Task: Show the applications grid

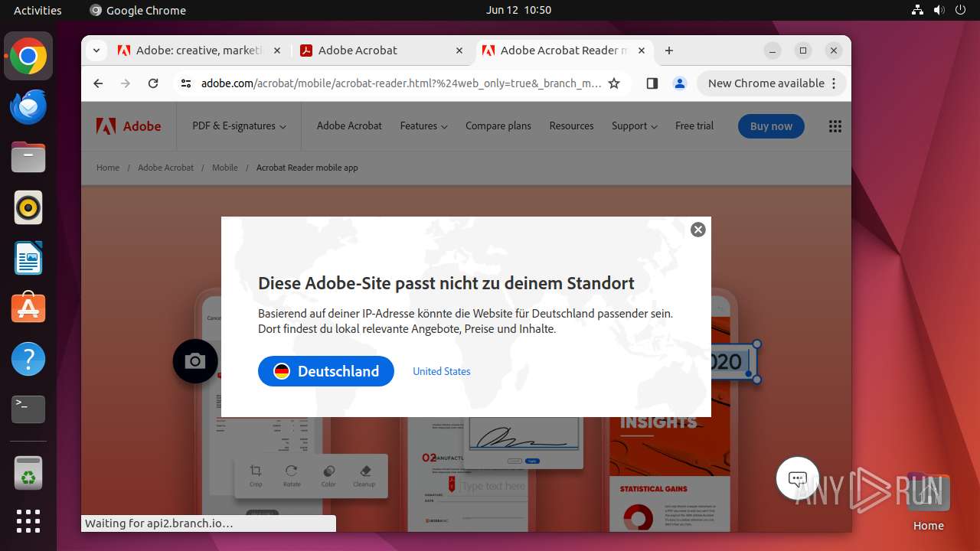Action: pyautogui.click(x=28, y=521)
